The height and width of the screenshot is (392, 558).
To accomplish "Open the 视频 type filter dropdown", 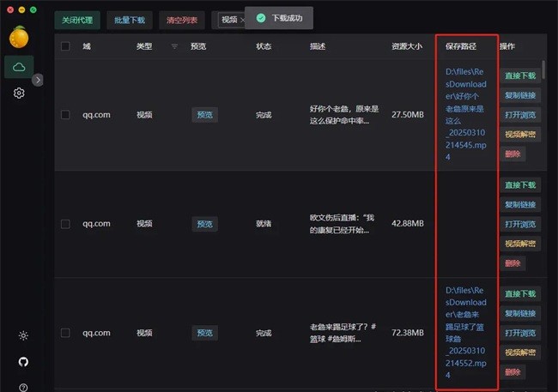I will (229, 19).
